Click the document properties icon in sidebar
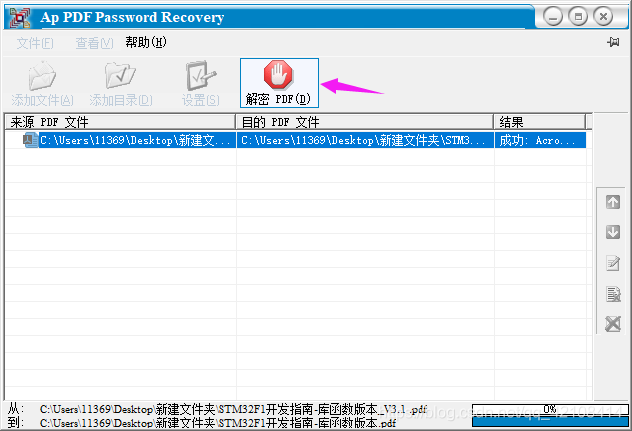Image resolution: width=632 pixels, height=431 pixels. 613,294
